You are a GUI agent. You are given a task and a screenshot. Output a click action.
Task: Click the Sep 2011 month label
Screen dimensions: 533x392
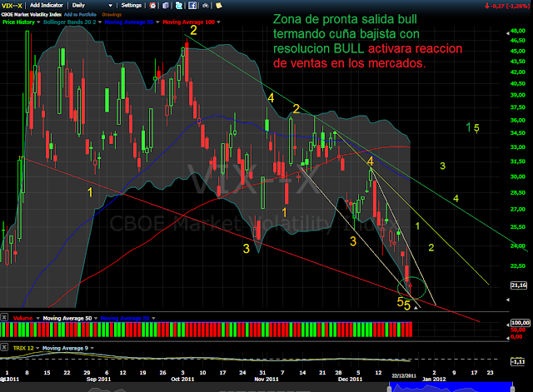[98, 380]
